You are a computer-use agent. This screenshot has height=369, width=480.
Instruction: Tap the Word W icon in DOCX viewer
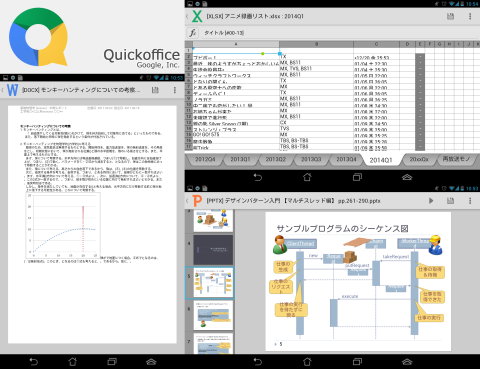12,90
